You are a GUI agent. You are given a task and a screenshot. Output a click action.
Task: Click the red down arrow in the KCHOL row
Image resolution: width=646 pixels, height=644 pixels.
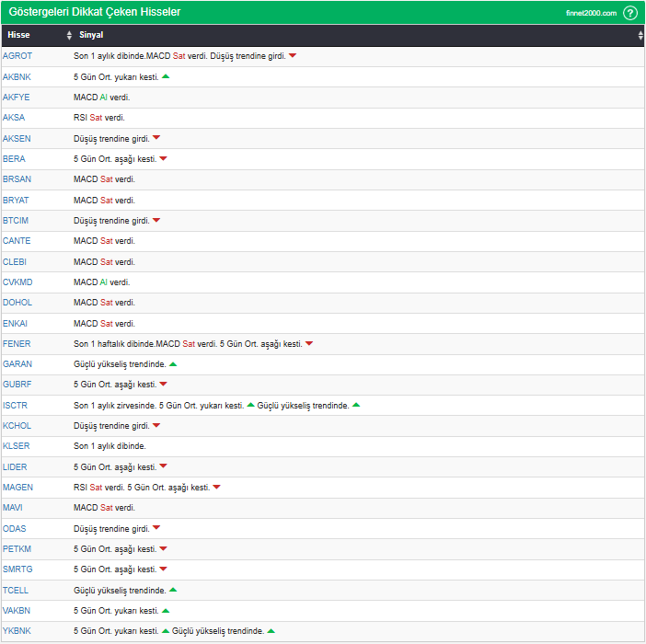coord(156,425)
